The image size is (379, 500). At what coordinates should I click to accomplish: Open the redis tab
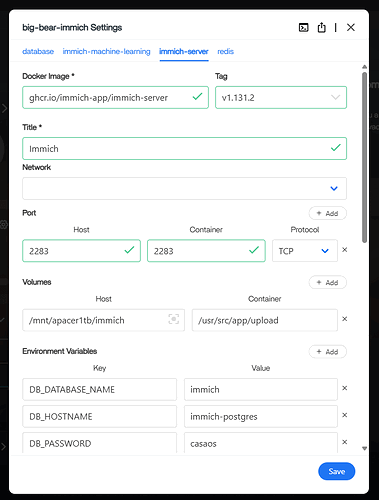(225, 51)
